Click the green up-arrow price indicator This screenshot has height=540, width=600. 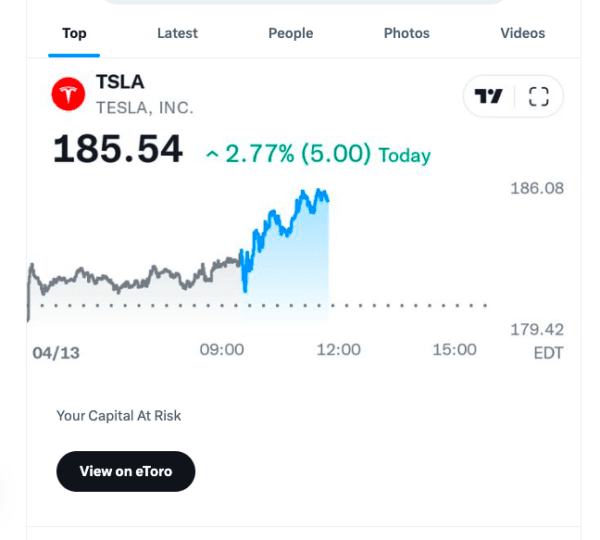point(212,155)
